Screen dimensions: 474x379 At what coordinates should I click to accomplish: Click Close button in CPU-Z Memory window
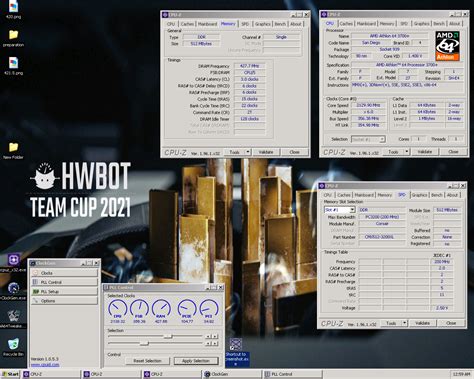point(294,152)
